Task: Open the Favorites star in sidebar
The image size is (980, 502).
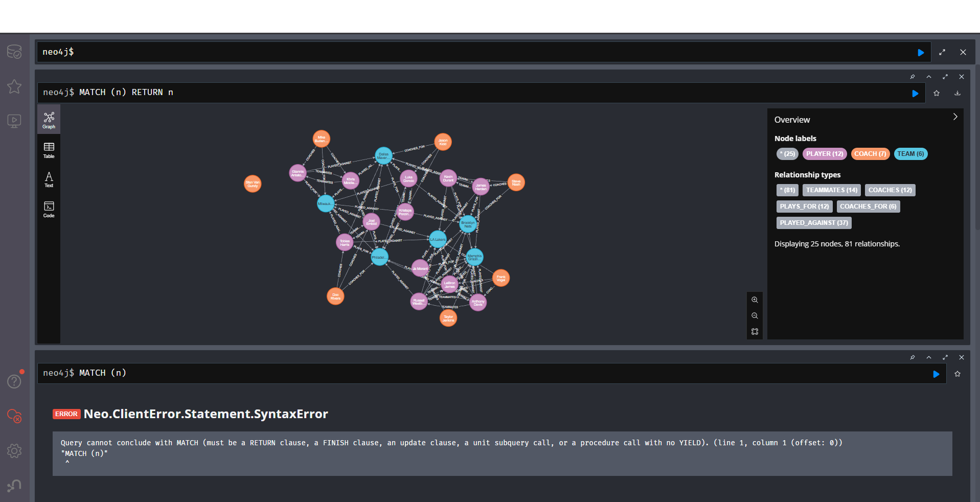Action: pyautogui.click(x=14, y=86)
